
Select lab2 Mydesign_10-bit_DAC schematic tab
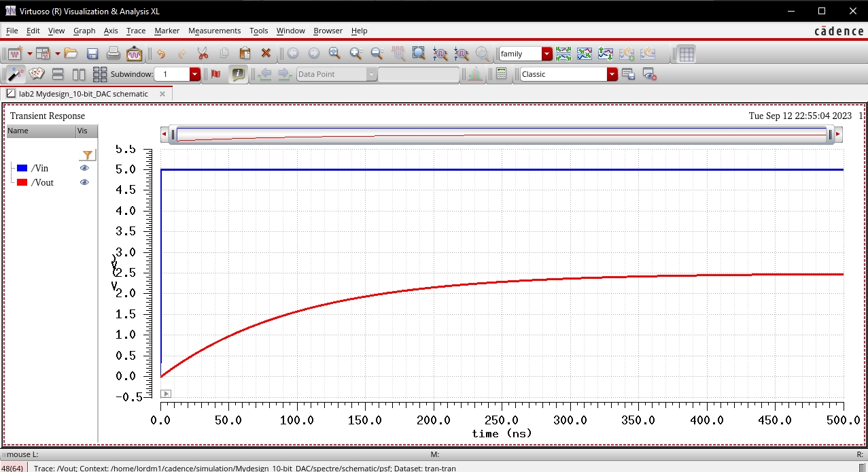82,94
